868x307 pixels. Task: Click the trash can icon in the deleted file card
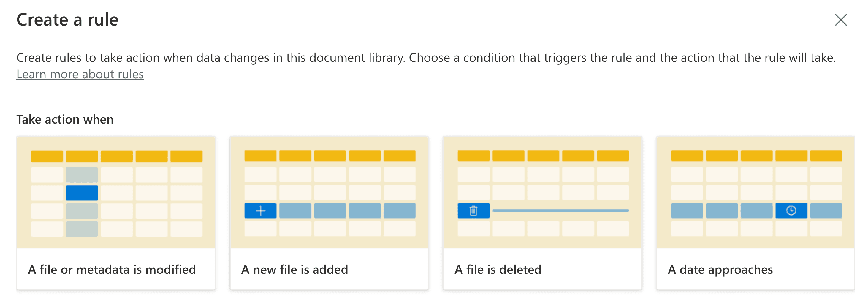click(473, 210)
